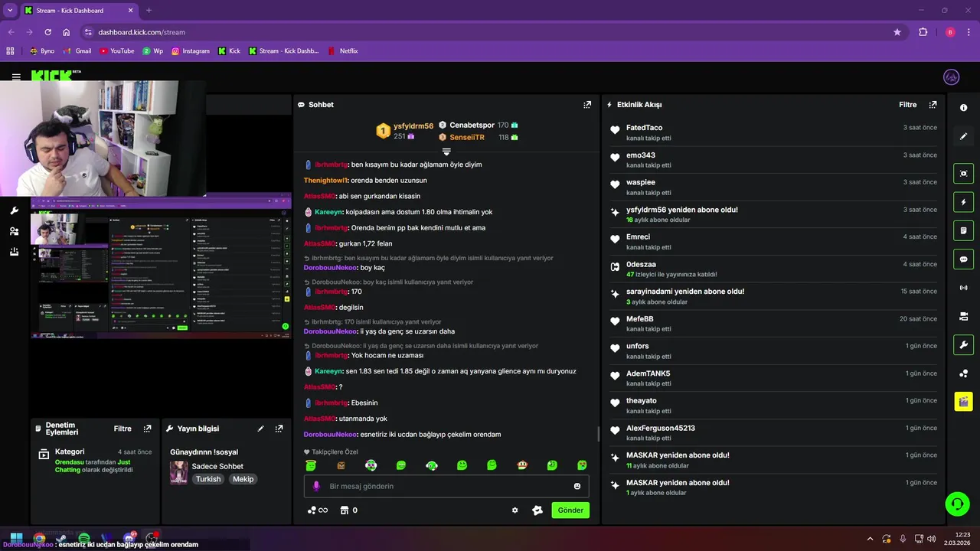This screenshot has width=980, height=551.
Task: Toggle the activity feed lightning widget in the right sidebar
Action: coord(963,202)
